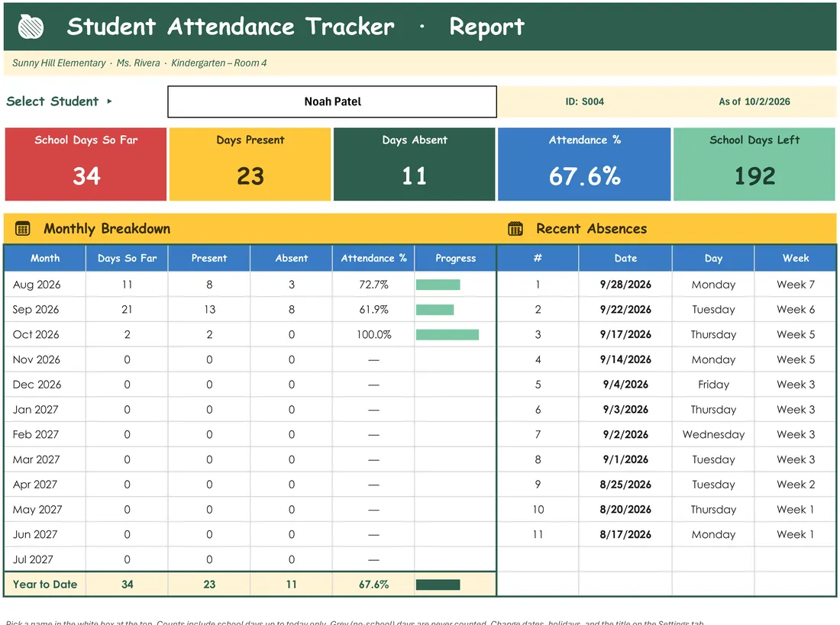Click the apple logo icon in header
The height and width of the screenshot is (625, 840).
(x=31, y=26)
